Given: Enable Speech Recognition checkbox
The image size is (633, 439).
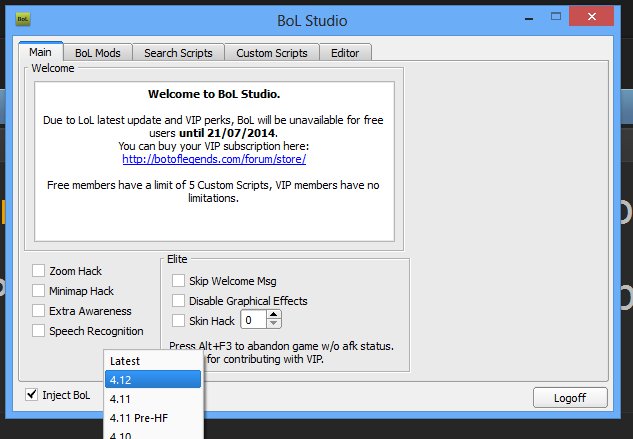Looking at the screenshot, I should 38,331.
